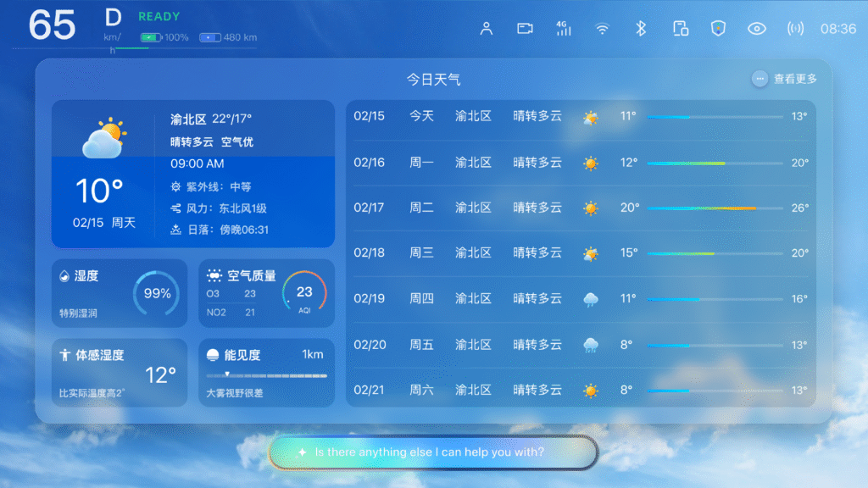Open the 体感湿度 12° card
This screenshot has height=488, width=868.
click(120, 373)
